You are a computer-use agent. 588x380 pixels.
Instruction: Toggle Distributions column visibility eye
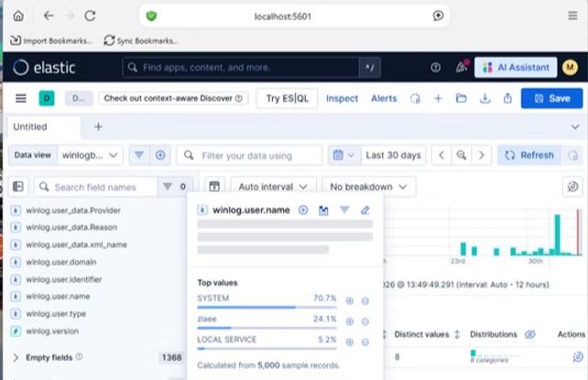click(x=530, y=334)
